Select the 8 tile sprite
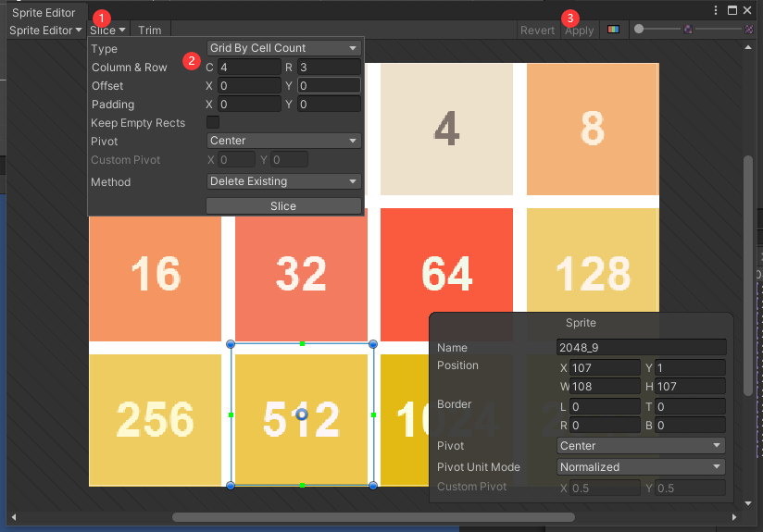 coord(593,130)
